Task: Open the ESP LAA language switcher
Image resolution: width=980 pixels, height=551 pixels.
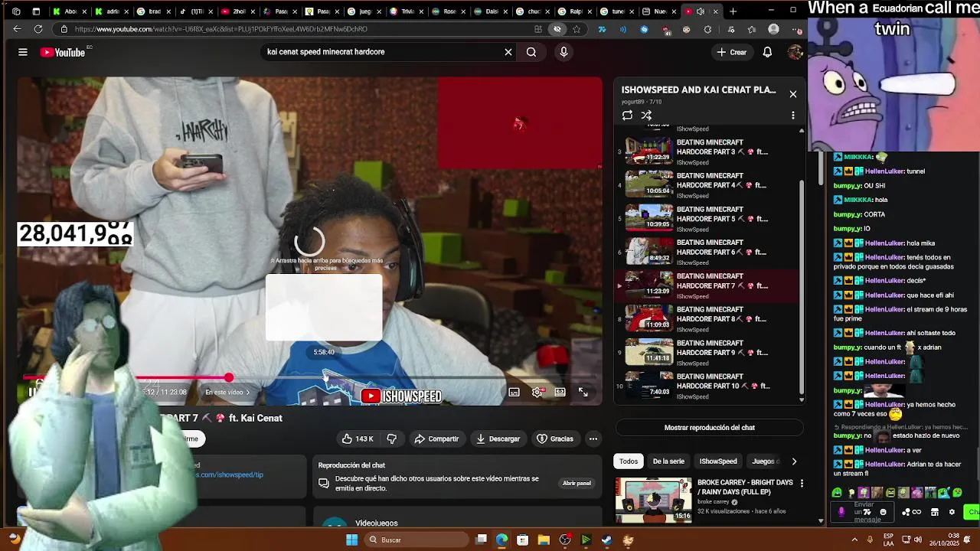Action: click(x=888, y=540)
